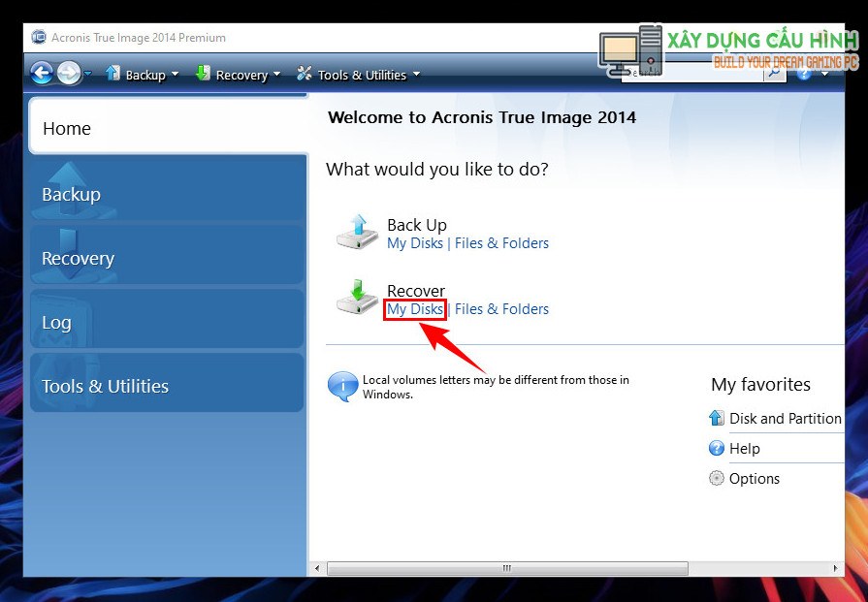Image resolution: width=868 pixels, height=602 pixels.
Task: Select the Home sidebar tab
Action: [167, 128]
